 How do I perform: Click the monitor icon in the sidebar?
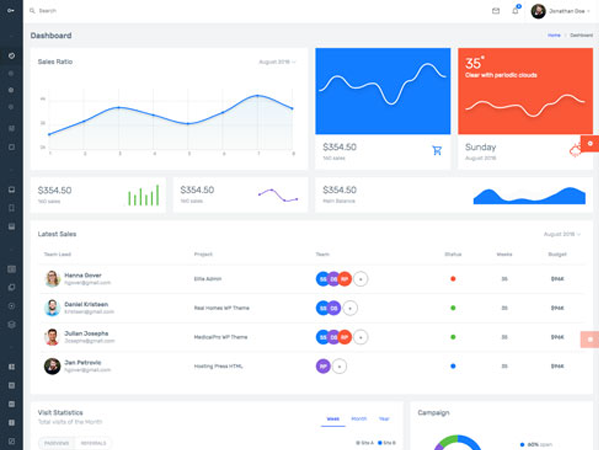point(11,189)
